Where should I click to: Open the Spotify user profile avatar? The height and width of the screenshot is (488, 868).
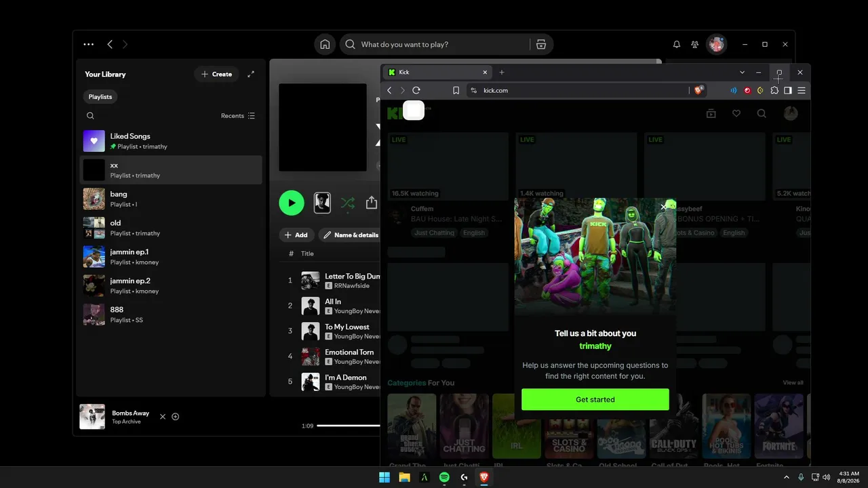pos(717,44)
